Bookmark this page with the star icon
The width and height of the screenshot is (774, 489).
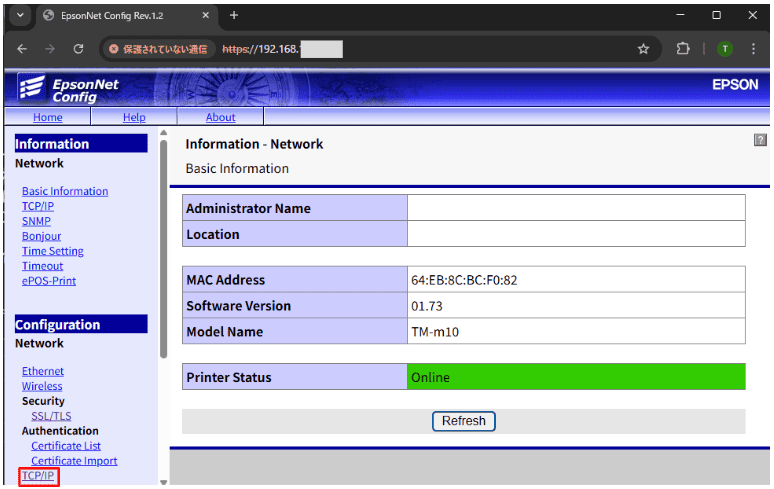643,49
